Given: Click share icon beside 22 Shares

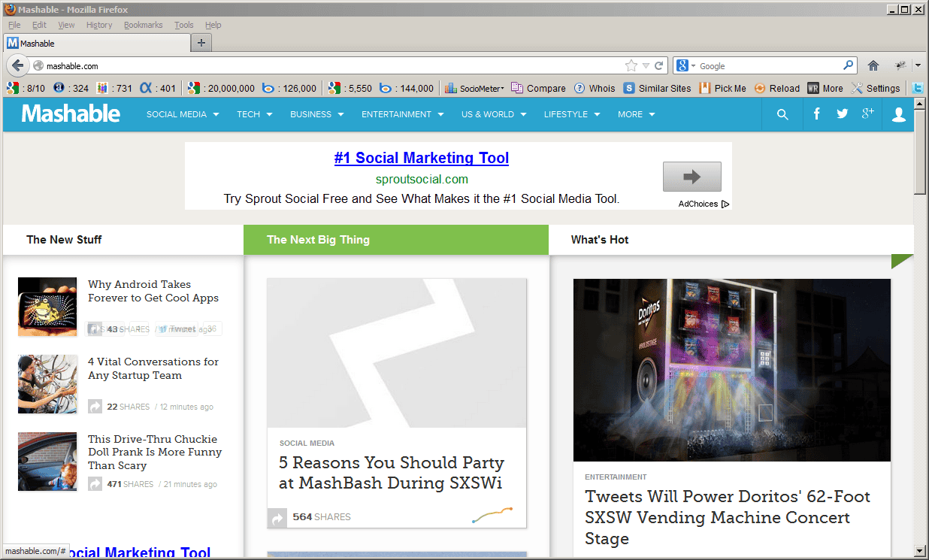Looking at the screenshot, I should pyautogui.click(x=95, y=407).
